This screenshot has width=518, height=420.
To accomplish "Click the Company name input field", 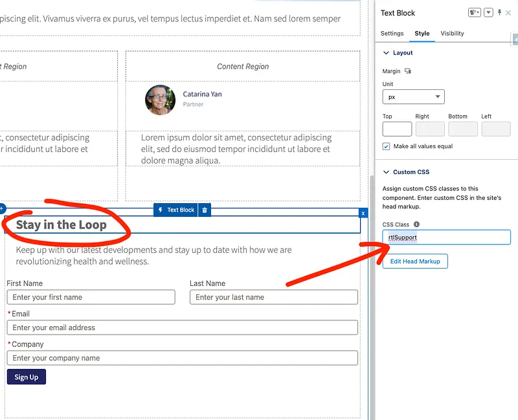I will pos(183,358).
